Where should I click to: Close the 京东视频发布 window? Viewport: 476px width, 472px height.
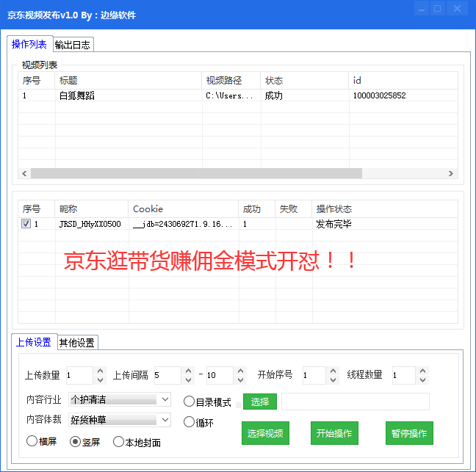[457, 9]
